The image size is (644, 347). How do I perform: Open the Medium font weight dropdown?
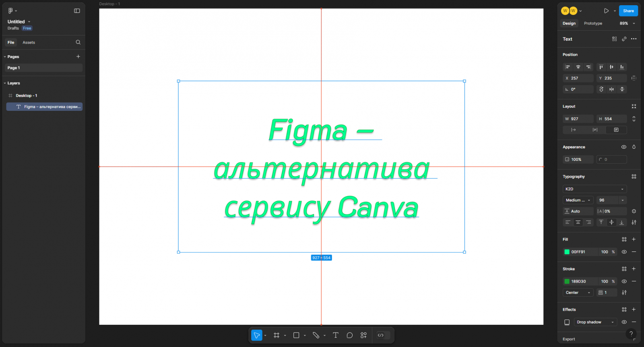coord(578,200)
